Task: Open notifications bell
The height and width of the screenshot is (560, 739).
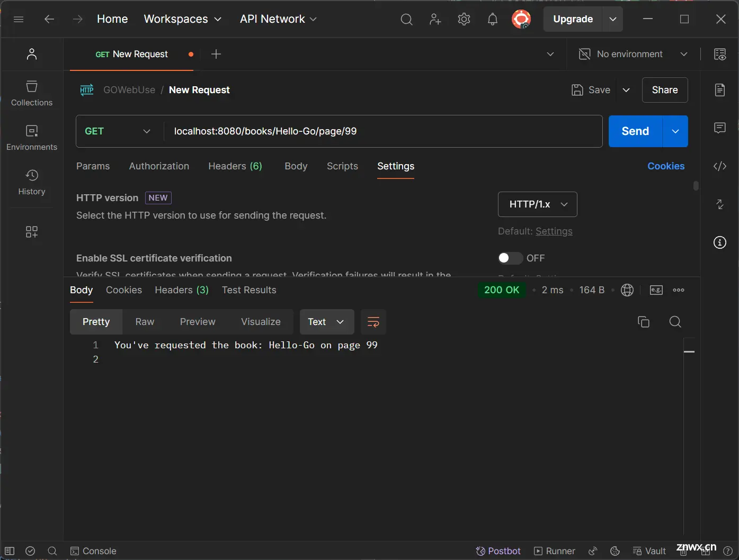Action: (493, 20)
